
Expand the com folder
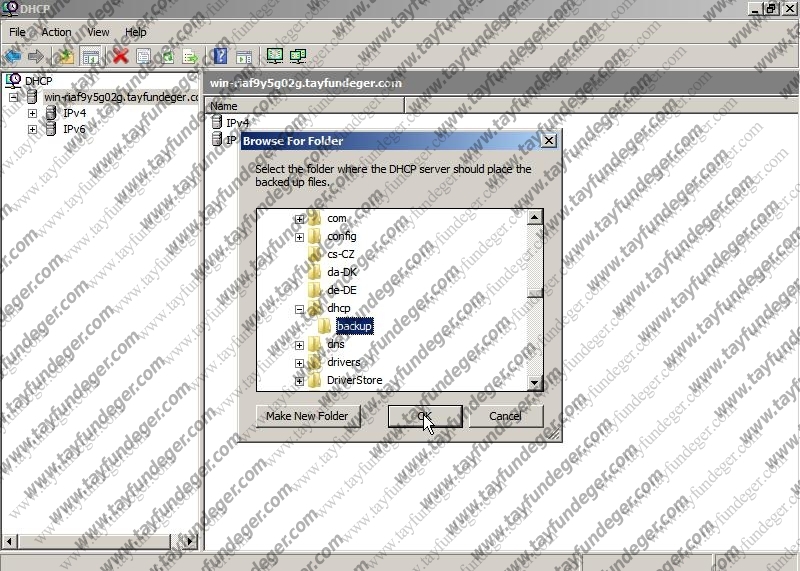pyautogui.click(x=299, y=219)
